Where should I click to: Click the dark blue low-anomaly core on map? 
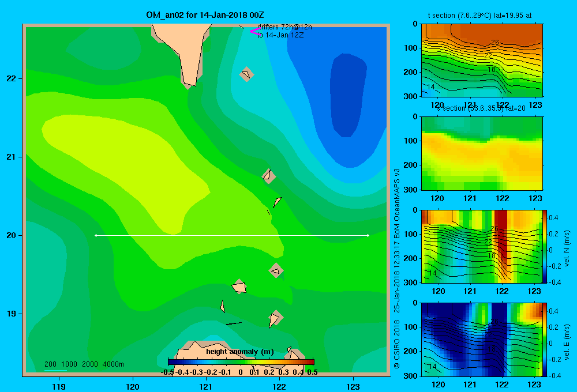[x=348, y=96]
